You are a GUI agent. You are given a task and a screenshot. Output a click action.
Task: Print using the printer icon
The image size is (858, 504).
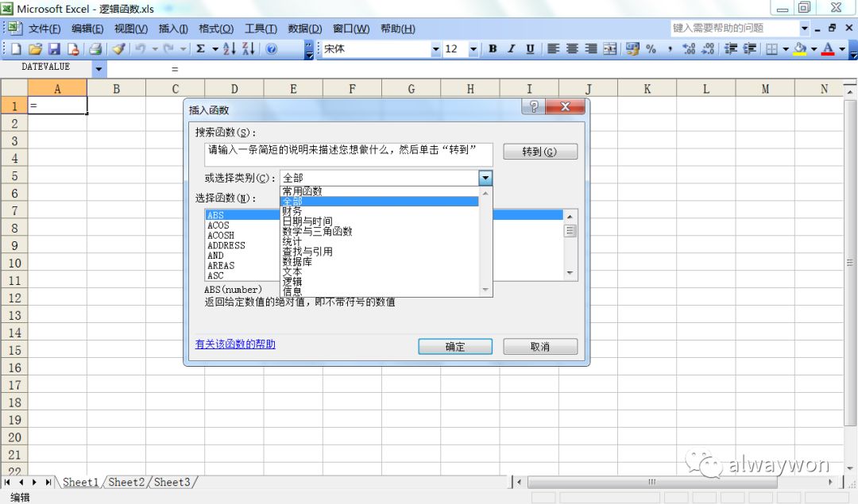point(95,49)
